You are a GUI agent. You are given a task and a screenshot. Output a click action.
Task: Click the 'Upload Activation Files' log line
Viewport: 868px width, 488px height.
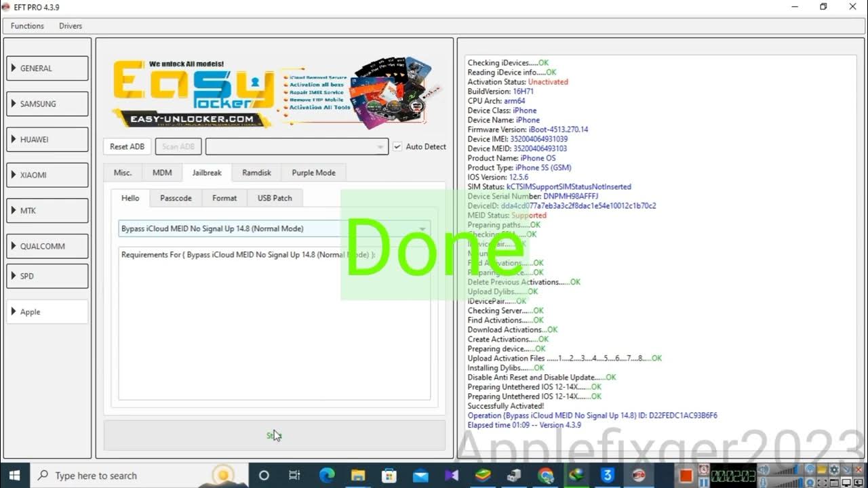tap(564, 359)
